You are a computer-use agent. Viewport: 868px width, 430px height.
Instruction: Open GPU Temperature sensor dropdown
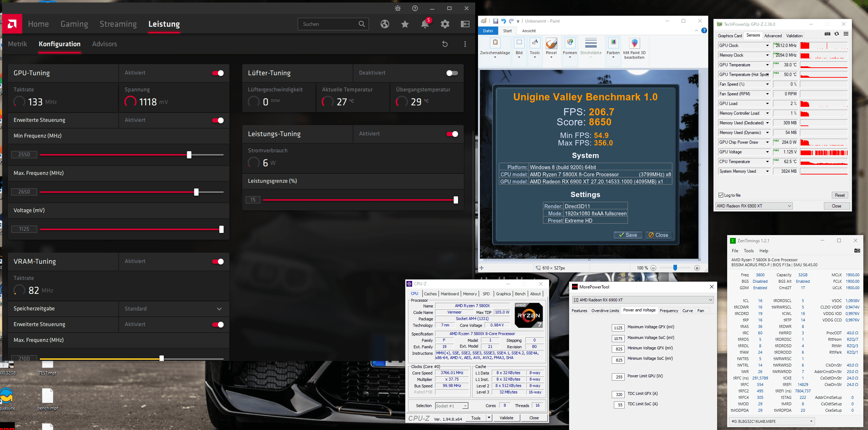[x=767, y=65]
